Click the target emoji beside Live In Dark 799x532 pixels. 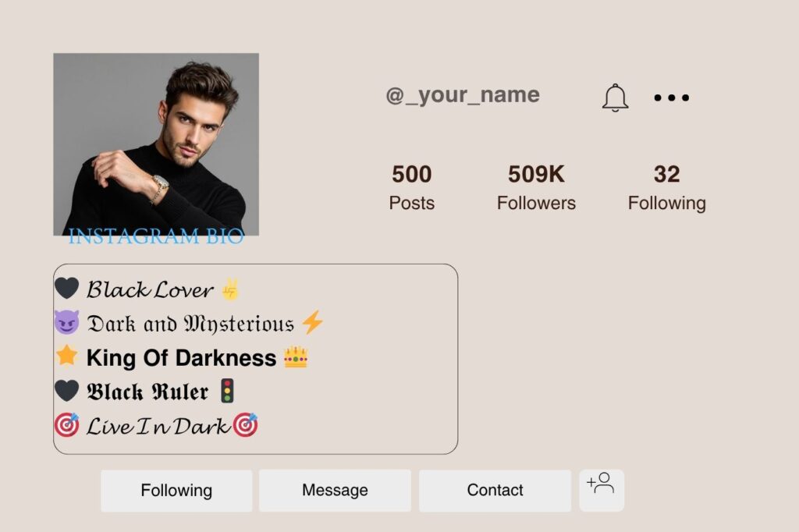coord(68,426)
